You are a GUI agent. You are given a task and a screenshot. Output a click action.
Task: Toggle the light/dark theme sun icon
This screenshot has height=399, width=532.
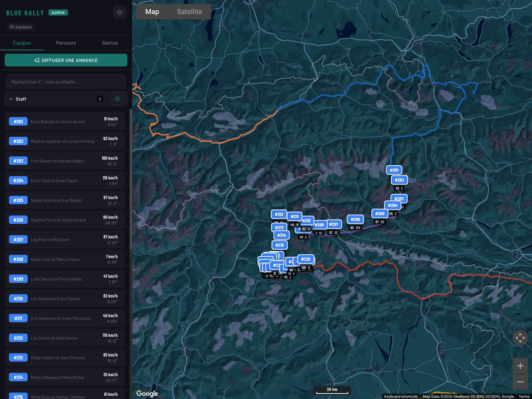[119, 13]
